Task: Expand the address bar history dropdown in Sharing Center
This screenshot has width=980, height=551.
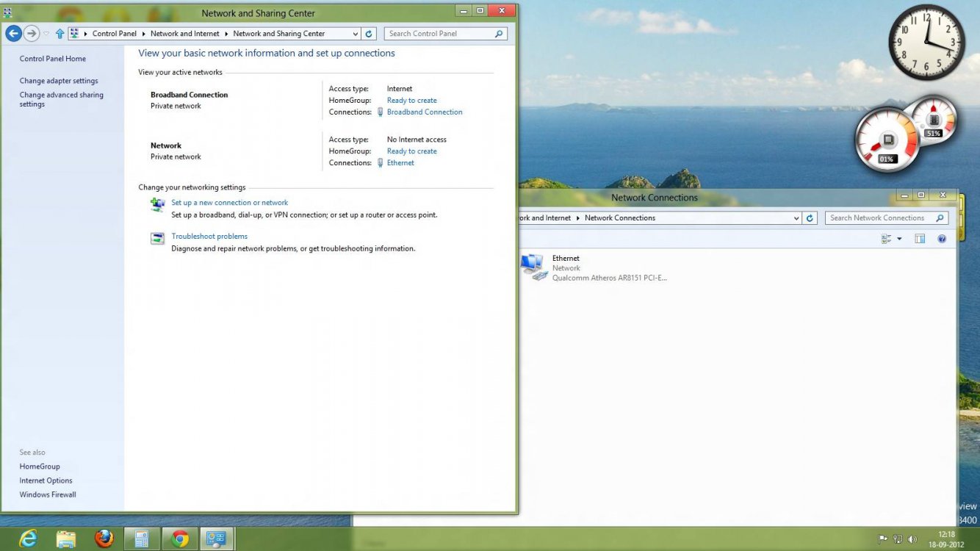Action: 356,34
